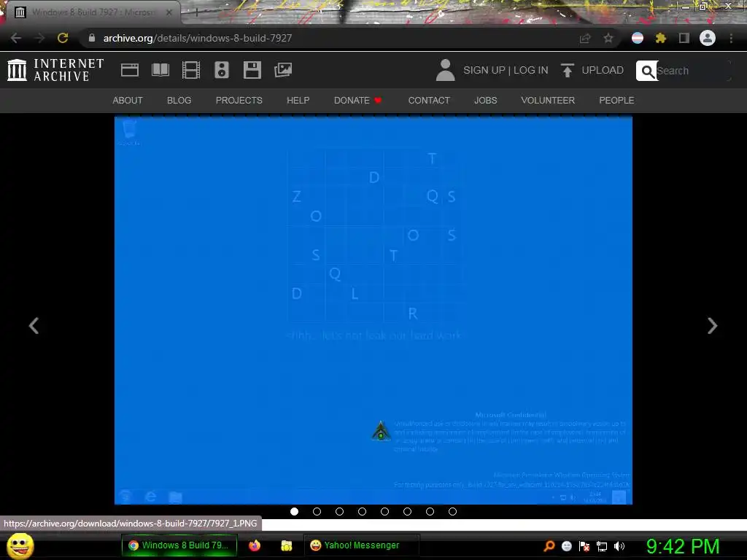Viewport: 747px width, 560px height.
Task: Click the Windows 8 build 7927 screenshot
Action: [x=373, y=311]
